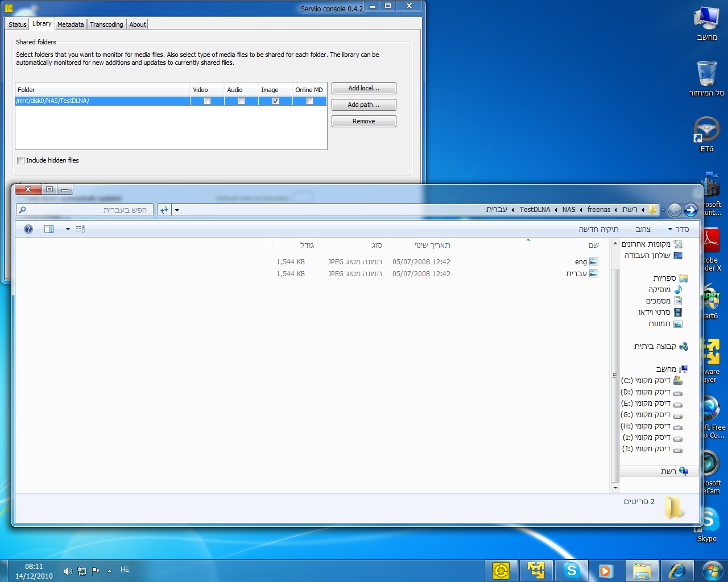Click the Explorer help icon
The image size is (728, 582).
(28, 229)
